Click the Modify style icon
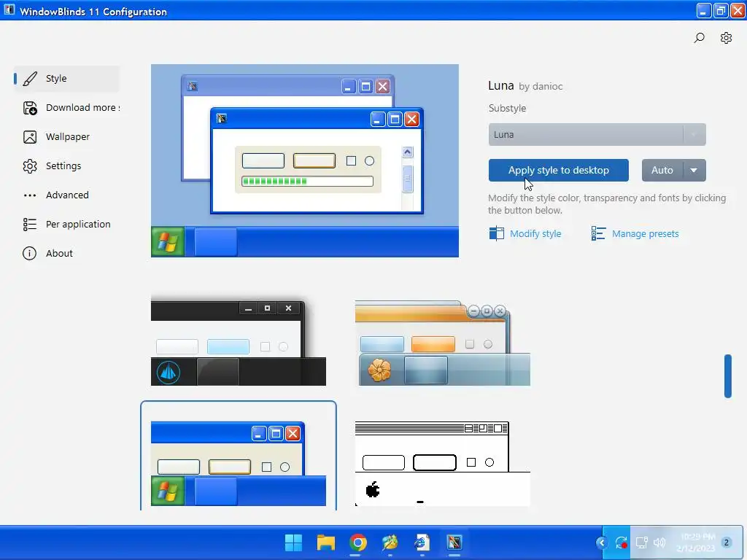 pyautogui.click(x=496, y=233)
